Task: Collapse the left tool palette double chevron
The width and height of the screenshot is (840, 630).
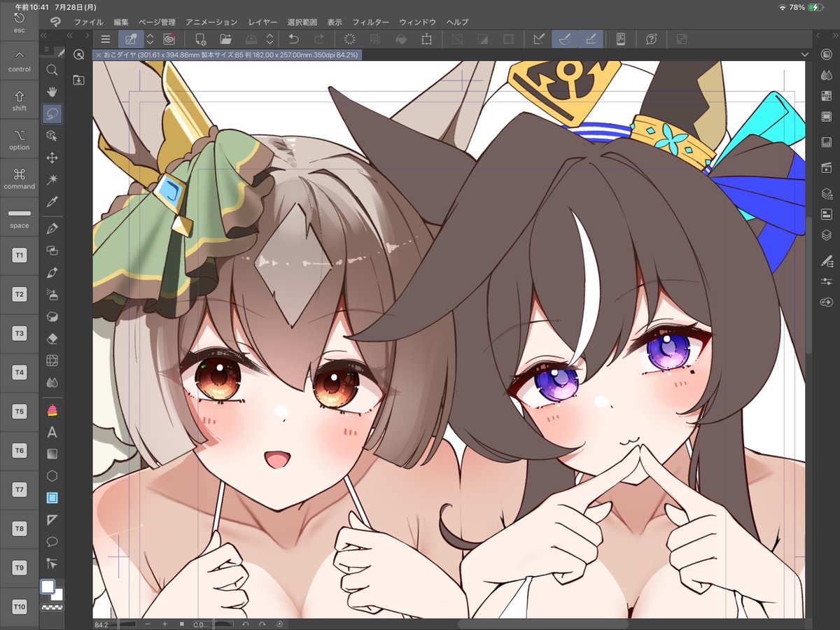Action: tap(44, 35)
